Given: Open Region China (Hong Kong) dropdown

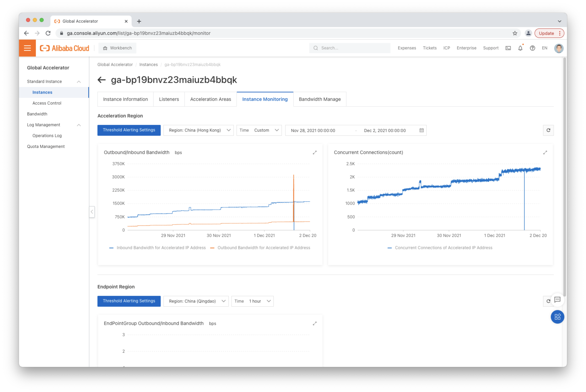Looking at the screenshot, I should click(198, 130).
